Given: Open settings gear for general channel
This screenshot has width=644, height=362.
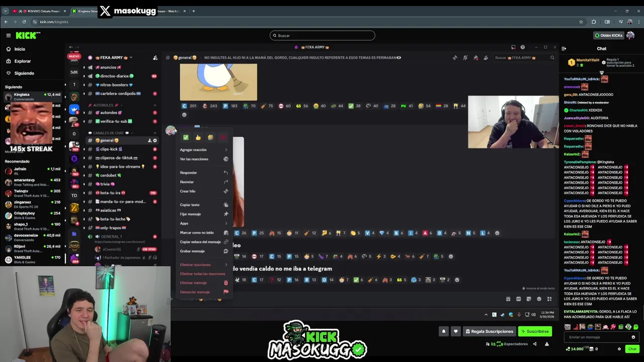Looking at the screenshot, I should pyautogui.click(x=155, y=140).
